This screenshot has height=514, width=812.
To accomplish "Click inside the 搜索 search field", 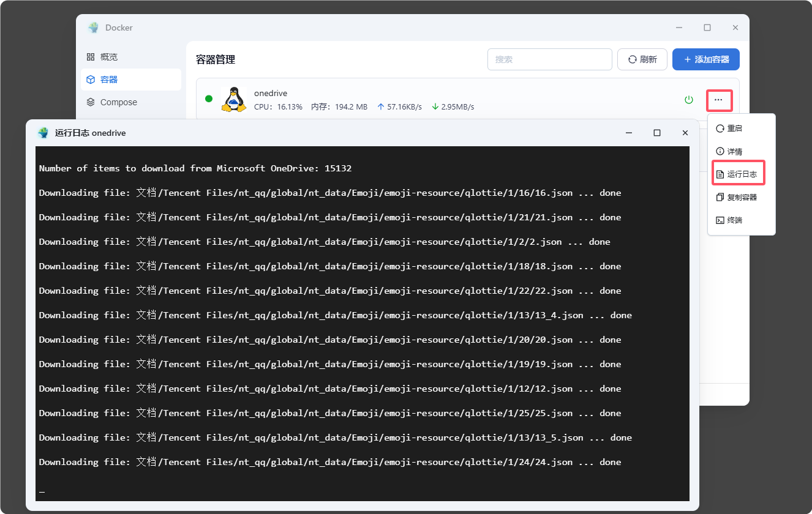I will click(x=549, y=59).
